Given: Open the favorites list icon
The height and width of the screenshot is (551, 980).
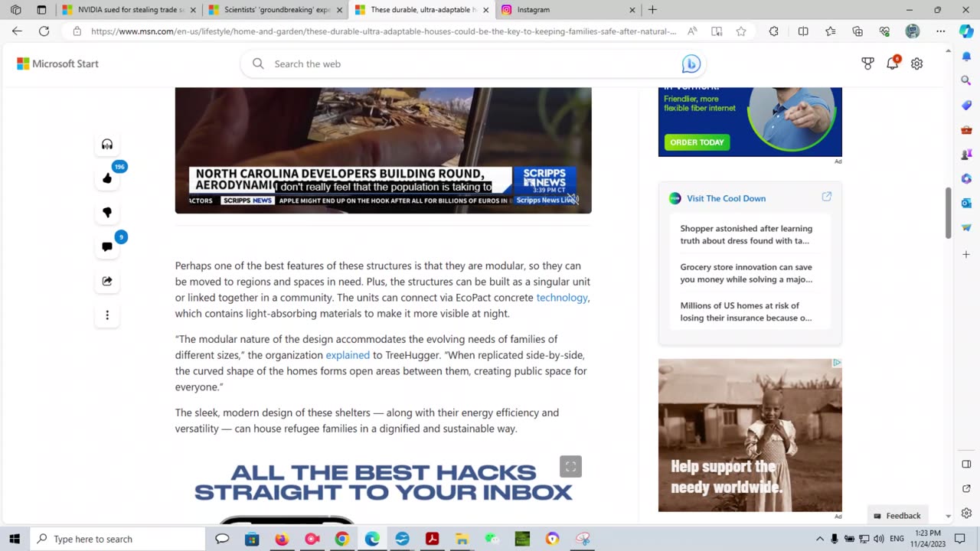Looking at the screenshot, I should (831, 31).
